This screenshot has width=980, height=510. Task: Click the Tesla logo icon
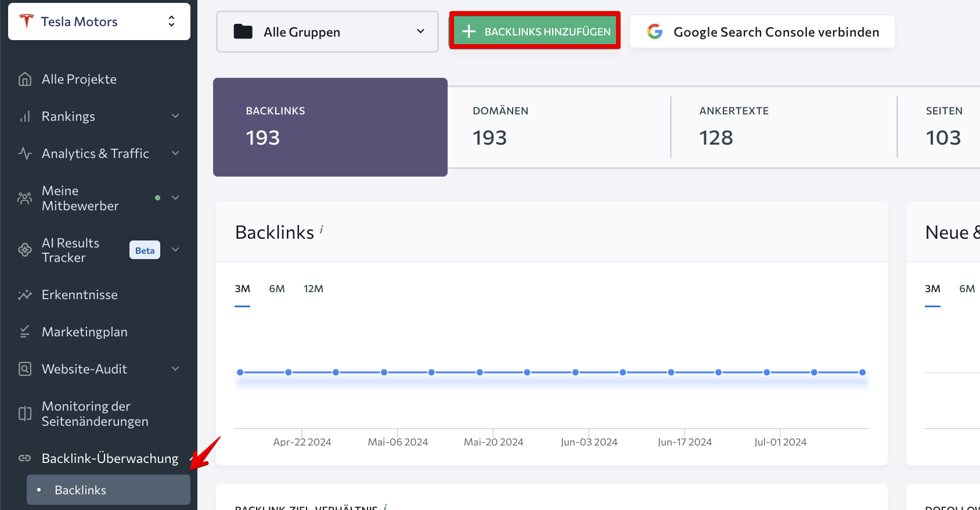[x=26, y=21]
